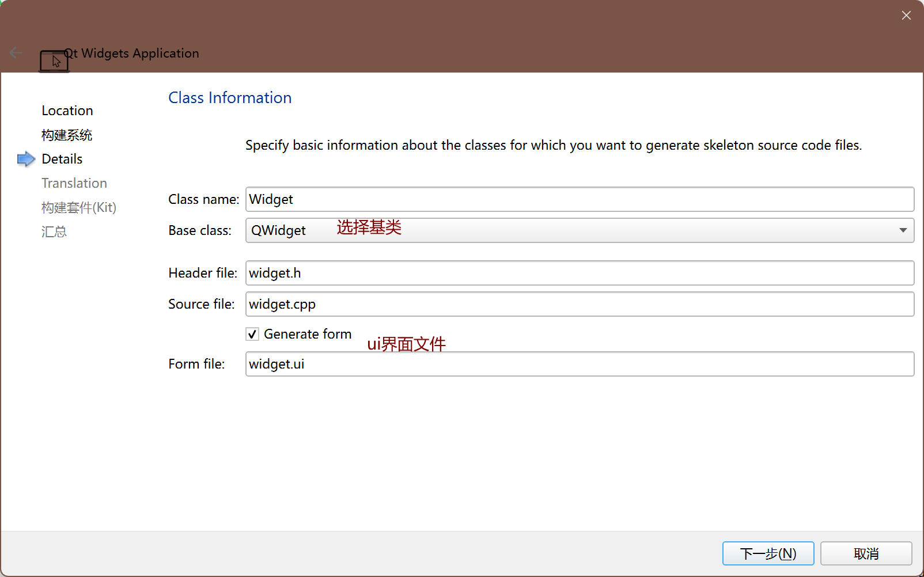Click the 下一步(N) button

pyautogui.click(x=767, y=553)
